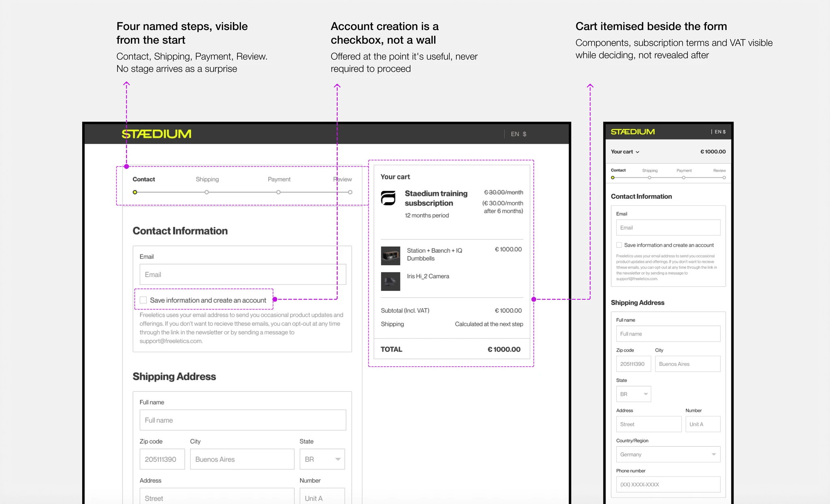Select the Review step in desktop progress bar
This screenshot has width=830, height=504.
[342, 179]
